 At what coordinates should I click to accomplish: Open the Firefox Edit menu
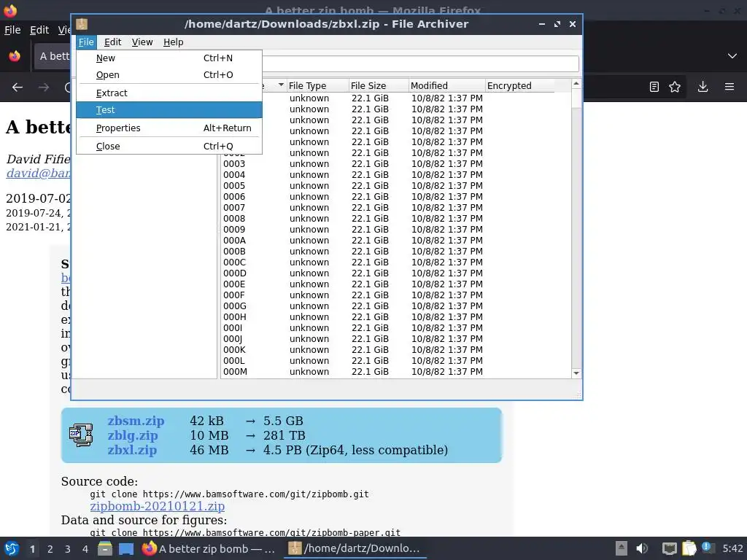pos(39,30)
